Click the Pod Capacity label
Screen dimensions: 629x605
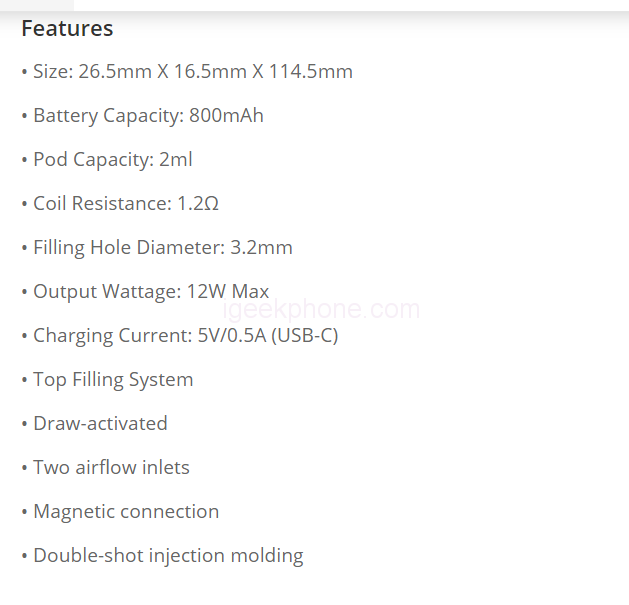[x=93, y=160]
